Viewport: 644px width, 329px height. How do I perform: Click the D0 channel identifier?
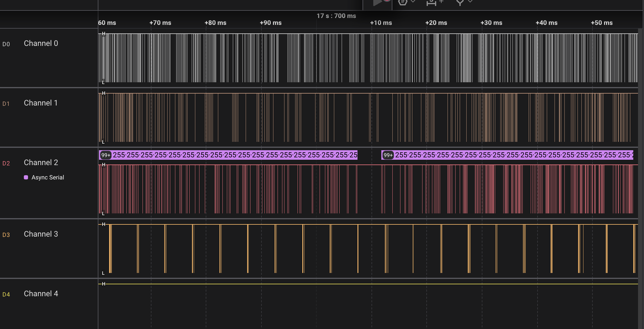pos(6,44)
